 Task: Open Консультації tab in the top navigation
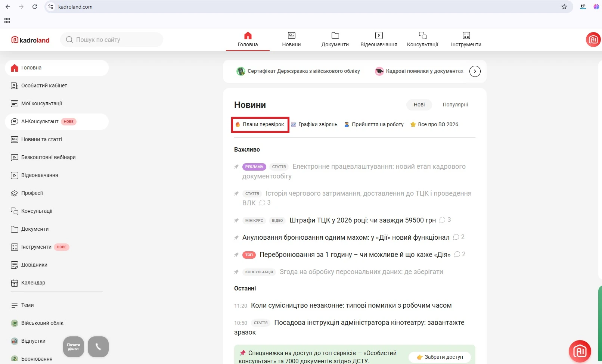[422, 40]
